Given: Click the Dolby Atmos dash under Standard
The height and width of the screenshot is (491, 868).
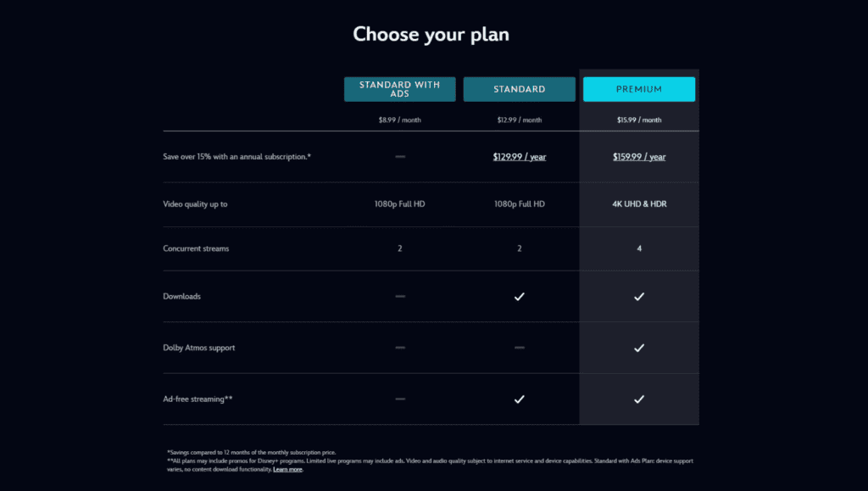Looking at the screenshot, I should coord(519,347).
